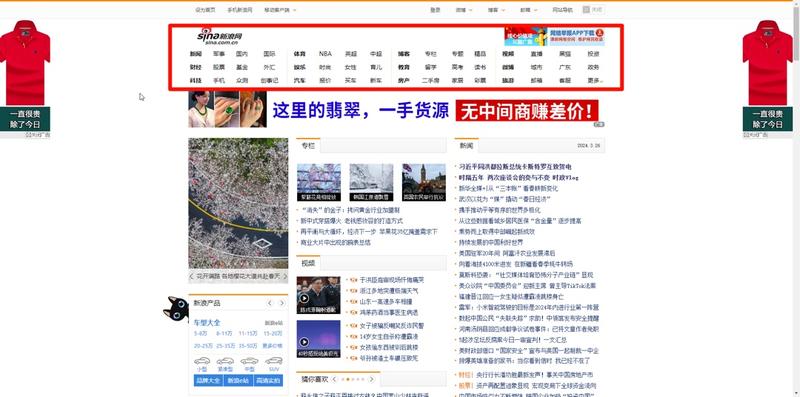Click previous arrow in 新浪产品 panel
Screen dimensions: 800x397
tap(270, 303)
